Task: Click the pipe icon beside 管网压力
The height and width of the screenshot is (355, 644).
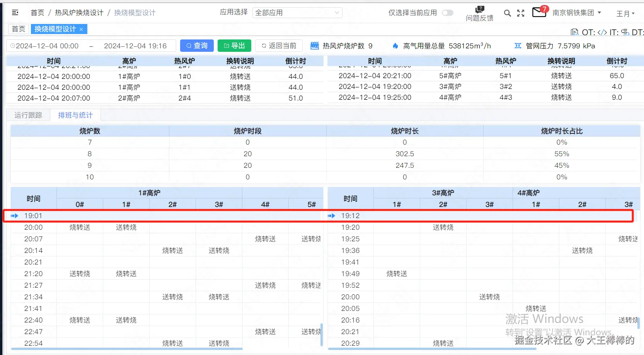Action: [x=518, y=46]
